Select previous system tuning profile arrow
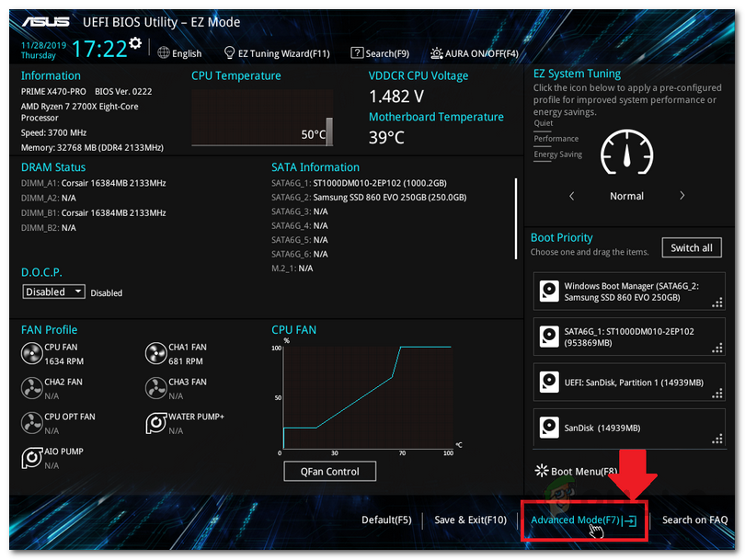This screenshot has width=745, height=560. click(x=571, y=196)
